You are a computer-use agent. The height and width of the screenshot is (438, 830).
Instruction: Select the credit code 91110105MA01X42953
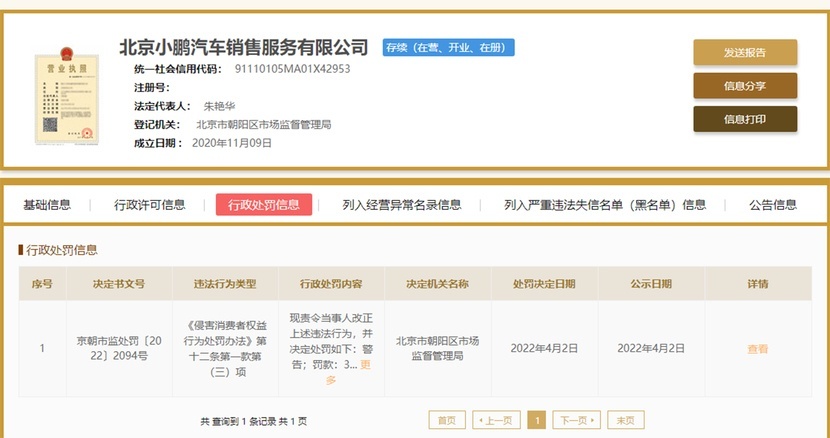coord(292,69)
